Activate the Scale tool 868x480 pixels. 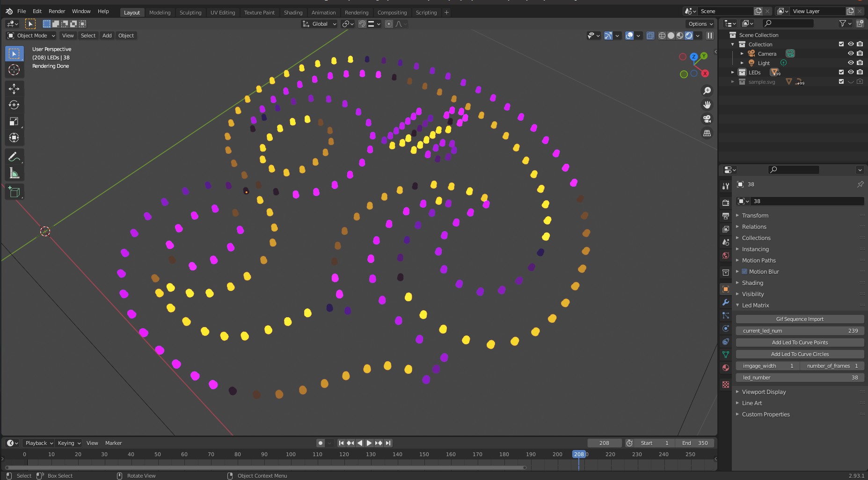(14, 122)
